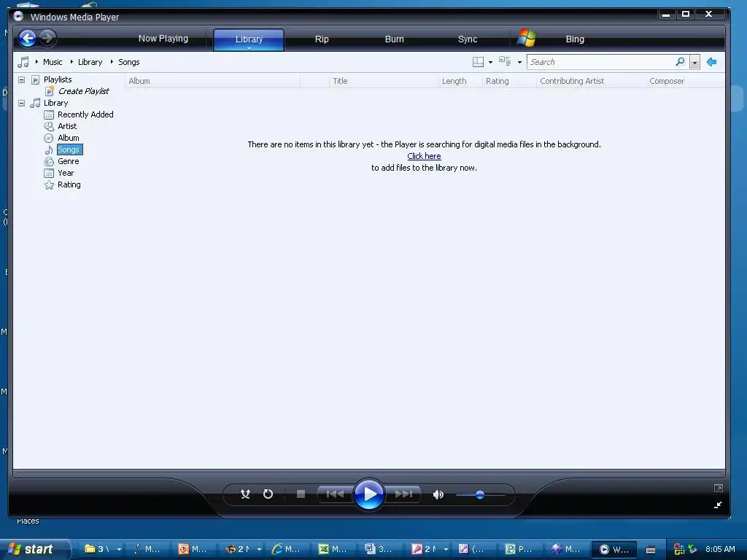Select Artist in the library tree
Screen dimensions: 747x560
tap(67, 126)
